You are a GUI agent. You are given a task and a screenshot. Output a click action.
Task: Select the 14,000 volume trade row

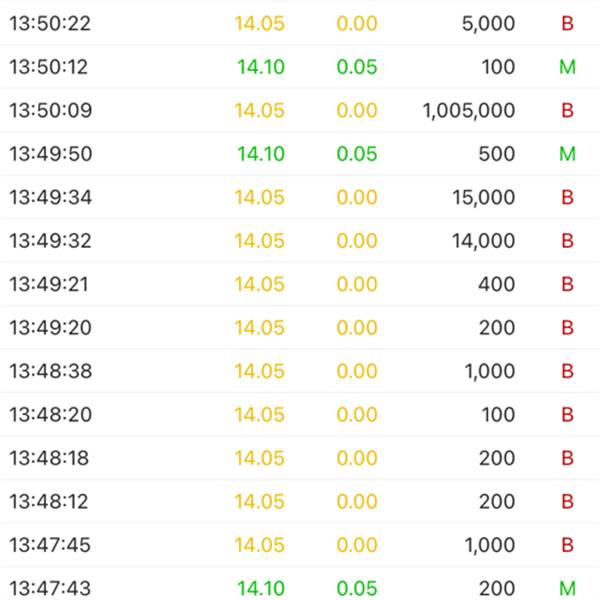click(300, 240)
